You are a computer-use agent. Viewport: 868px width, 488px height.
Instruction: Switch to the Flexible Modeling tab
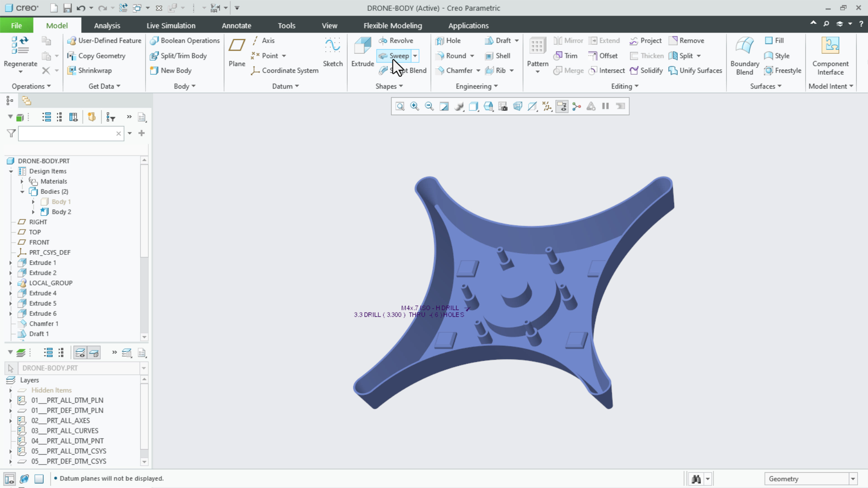tap(392, 26)
